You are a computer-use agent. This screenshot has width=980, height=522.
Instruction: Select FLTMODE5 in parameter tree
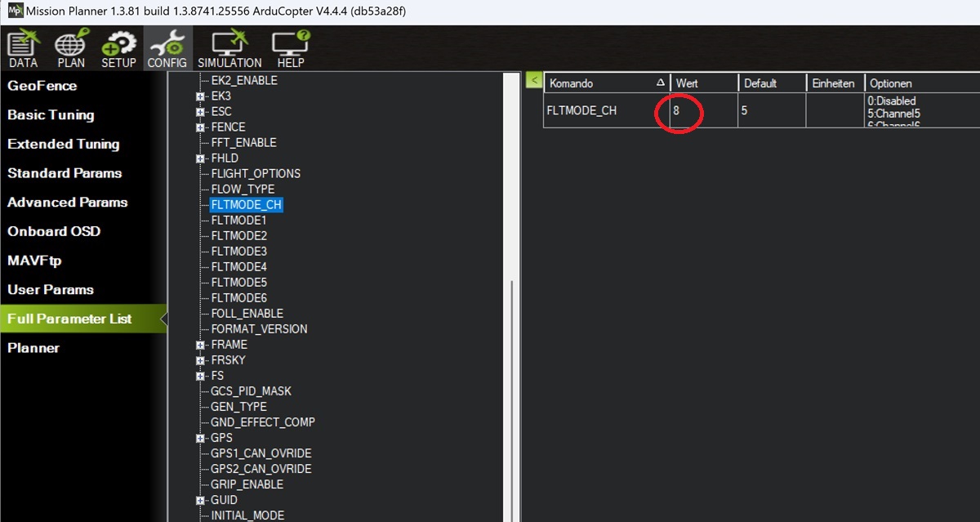(238, 283)
